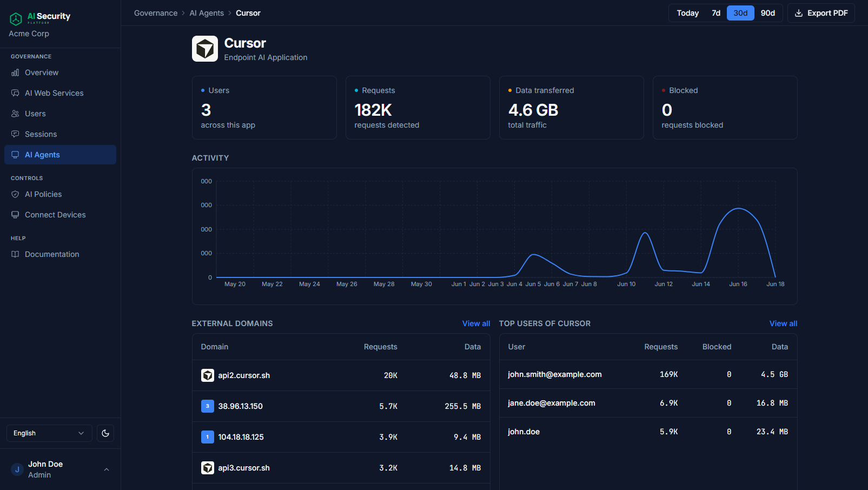The height and width of the screenshot is (490, 868).
Task: Click the 38.96.13.150 domain entry
Action: (x=241, y=406)
